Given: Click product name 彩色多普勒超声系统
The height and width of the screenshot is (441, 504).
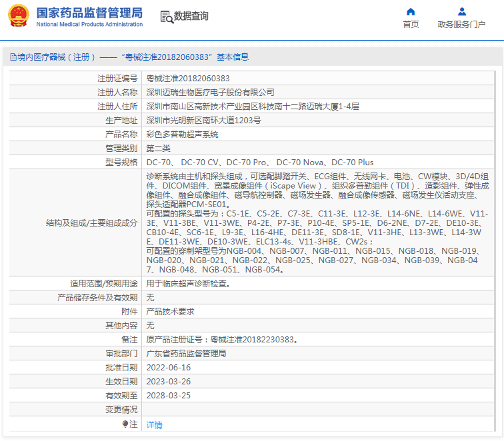Looking at the screenshot, I should (182, 135).
